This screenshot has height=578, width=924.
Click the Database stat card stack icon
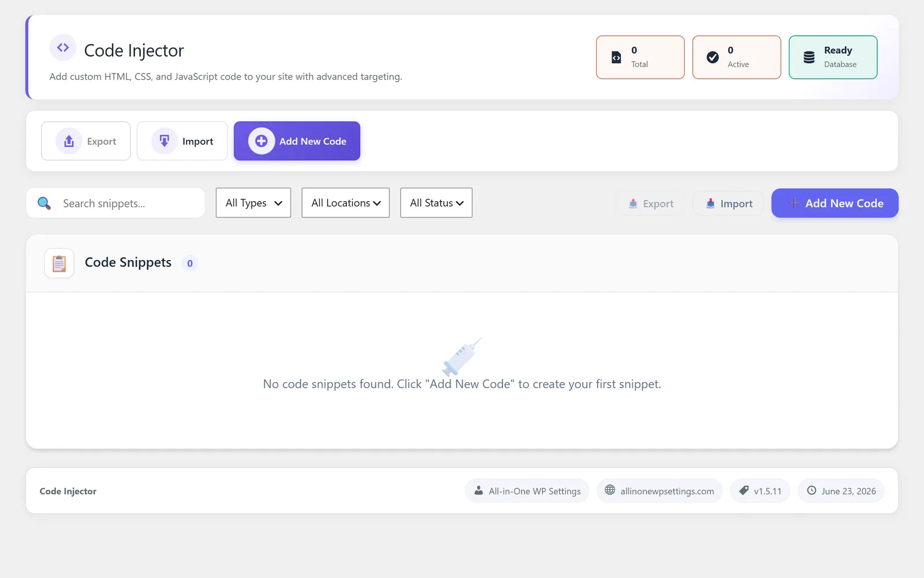[809, 57]
